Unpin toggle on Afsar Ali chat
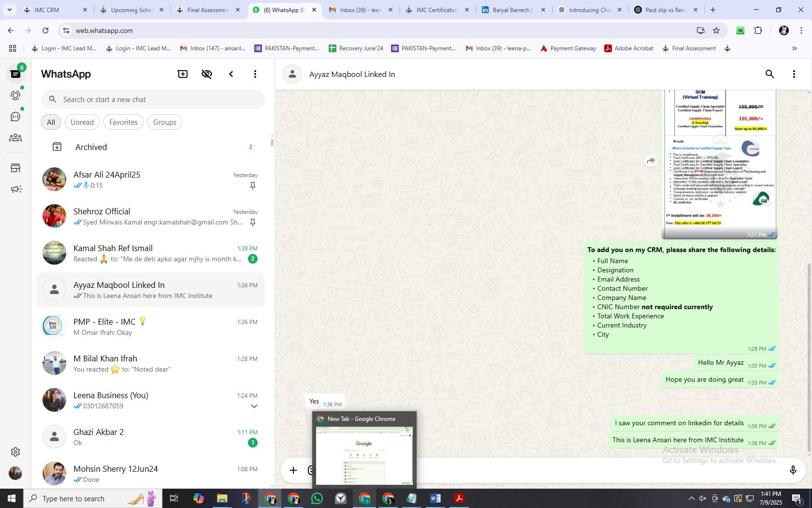 tap(252, 186)
